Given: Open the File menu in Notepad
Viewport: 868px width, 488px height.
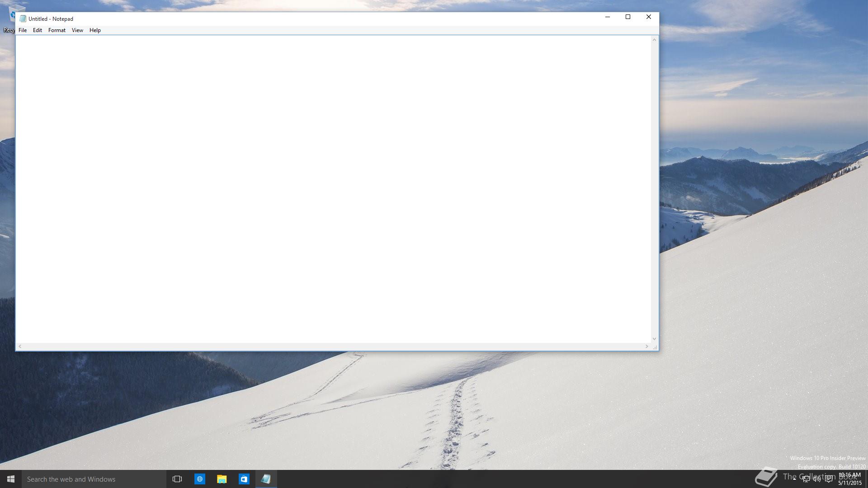Looking at the screenshot, I should pos(23,30).
